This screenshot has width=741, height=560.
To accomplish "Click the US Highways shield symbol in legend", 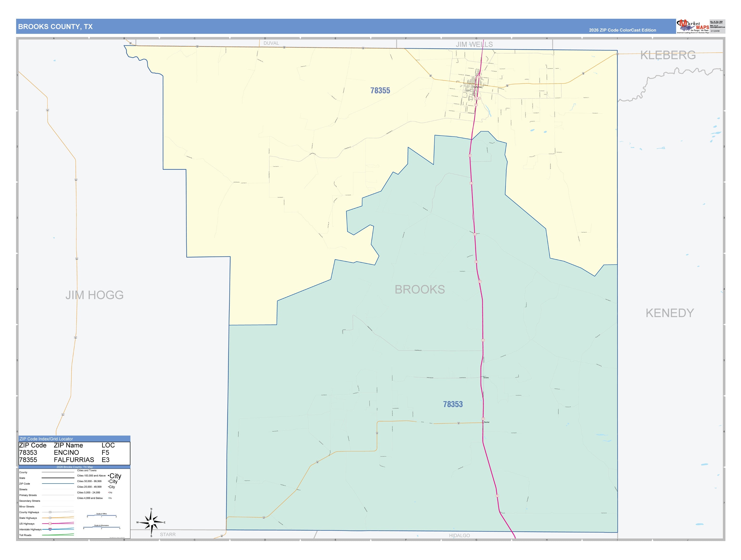I will (50, 524).
